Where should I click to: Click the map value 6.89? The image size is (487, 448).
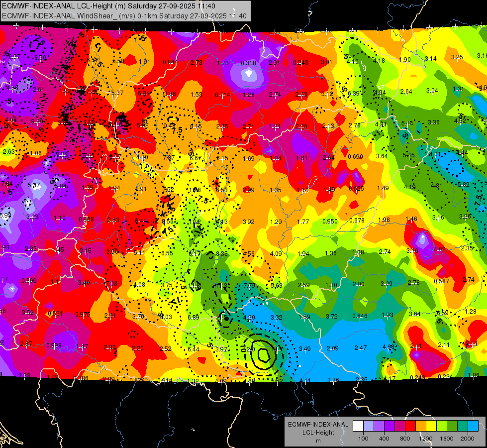coord(194,317)
